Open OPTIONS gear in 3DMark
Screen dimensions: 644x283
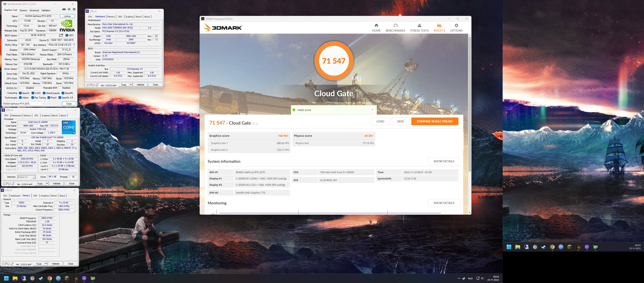[x=456, y=28]
